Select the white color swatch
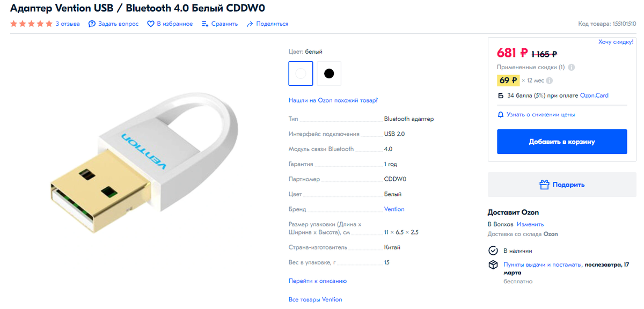 [301, 73]
